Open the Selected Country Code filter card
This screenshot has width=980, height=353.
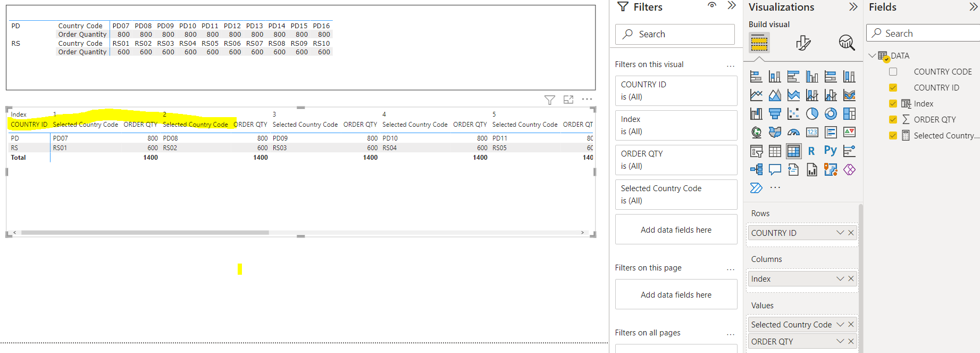coord(676,194)
